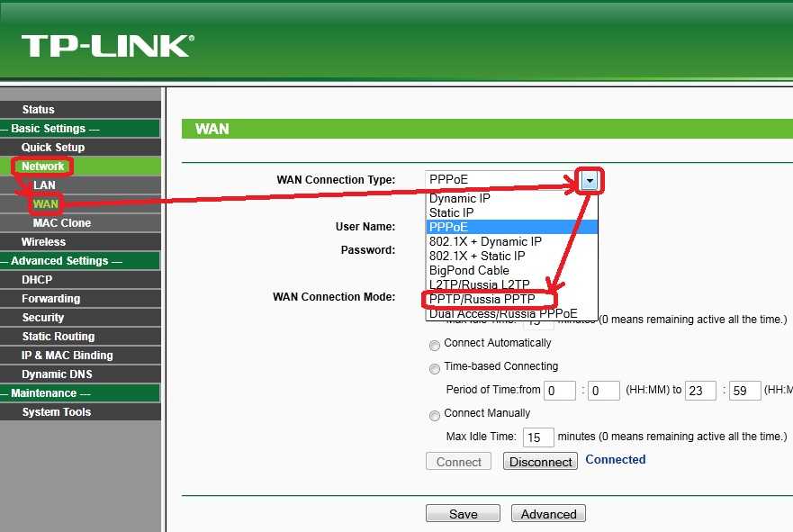Open IP & MAC Binding page
This screenshot has height=532, width=793.
click(x=67, y=355)
